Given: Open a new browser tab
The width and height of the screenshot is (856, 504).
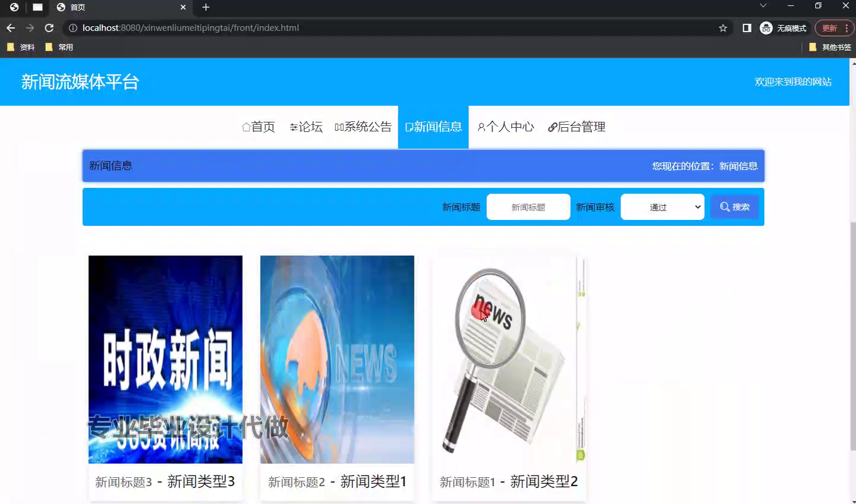Looking at the screenshot, I should coord(206,7).
